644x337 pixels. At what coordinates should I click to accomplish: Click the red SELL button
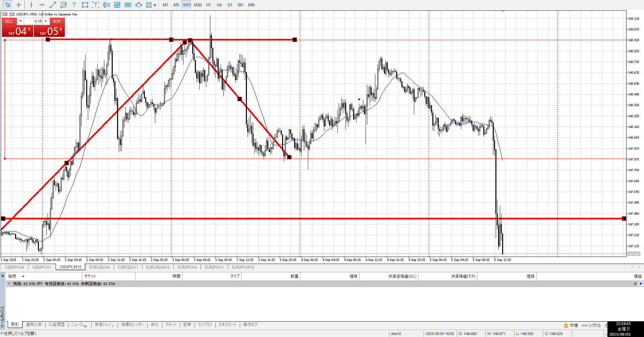click(x=9, y=21)
